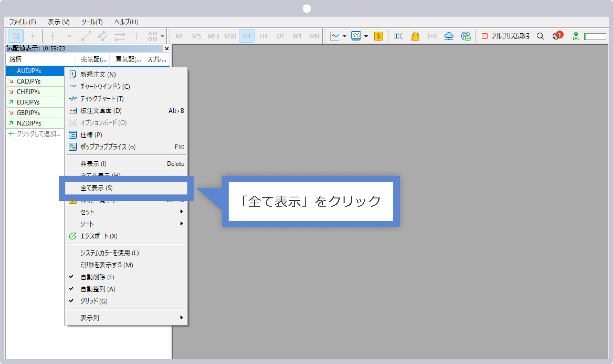The width and height of the screenshot is (613, 364).
Task: Click the 売気配 column header
Action: 92,59
